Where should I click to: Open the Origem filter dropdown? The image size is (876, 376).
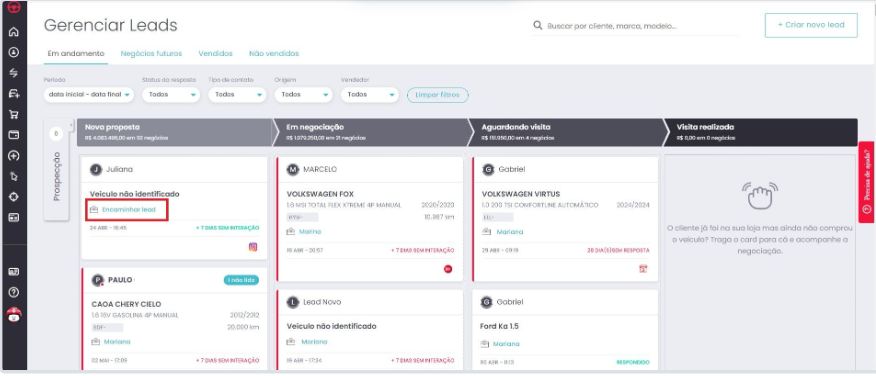pyautogui.click(x=303, y=95)
